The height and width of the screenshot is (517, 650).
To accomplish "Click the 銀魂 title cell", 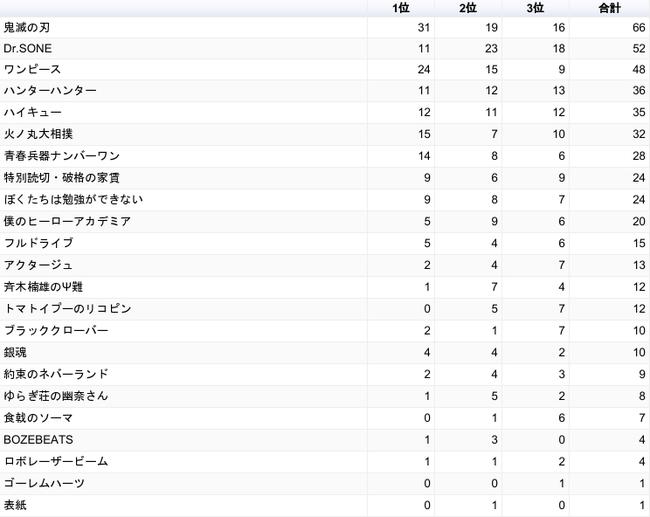I will (x=15, y=352).
